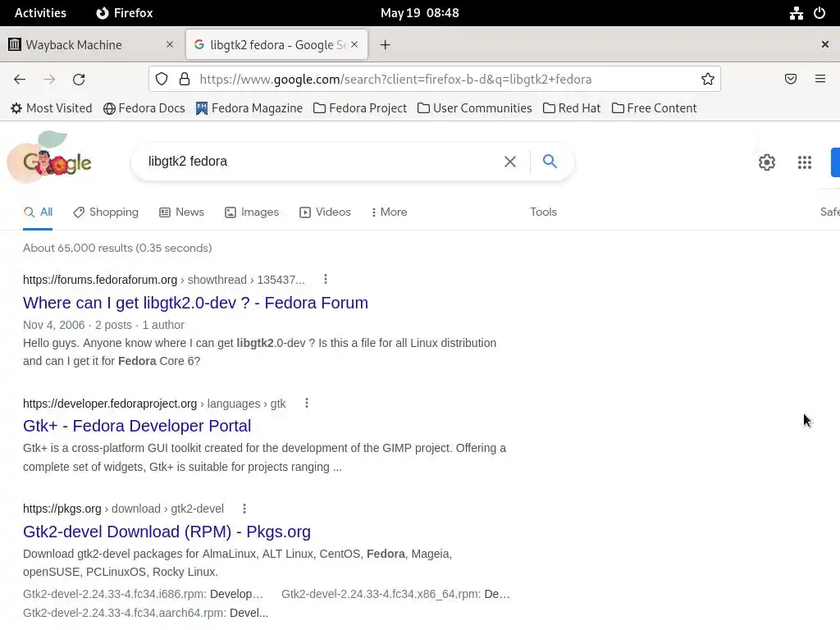Click the SafeSearch label at right edge

coord(830,212)
